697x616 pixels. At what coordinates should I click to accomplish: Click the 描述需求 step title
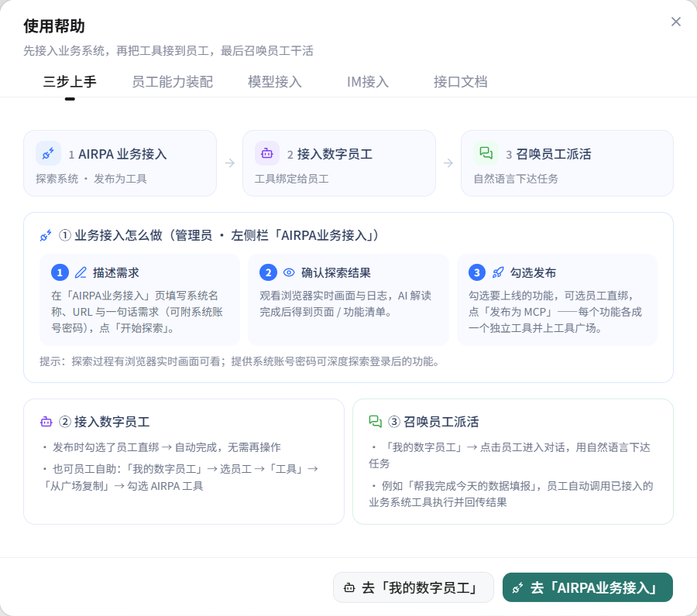(115, 272)
